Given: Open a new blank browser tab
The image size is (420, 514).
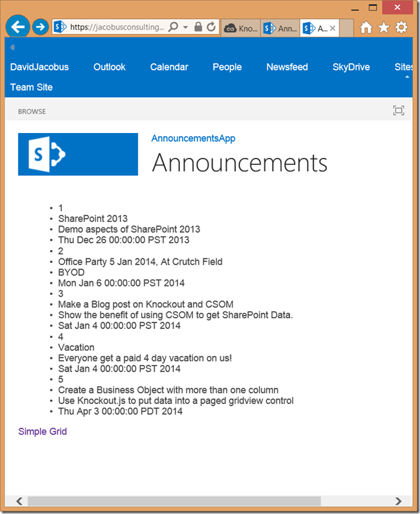Looking at the screenshot, I should [x=346, y=28].
